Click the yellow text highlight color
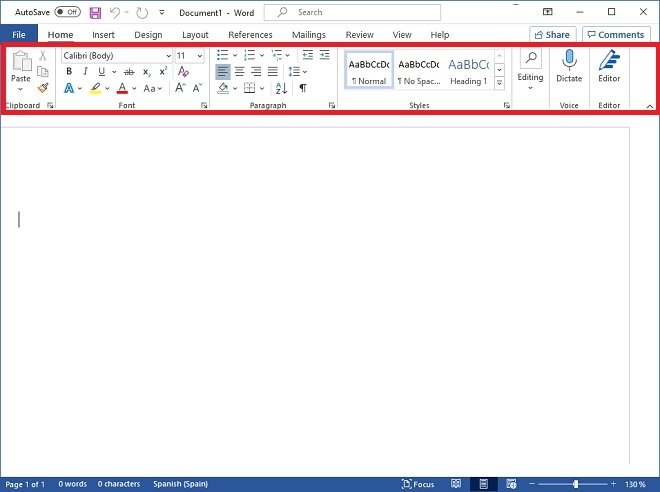This screenshot has width=660, height=492. (96, 88)
